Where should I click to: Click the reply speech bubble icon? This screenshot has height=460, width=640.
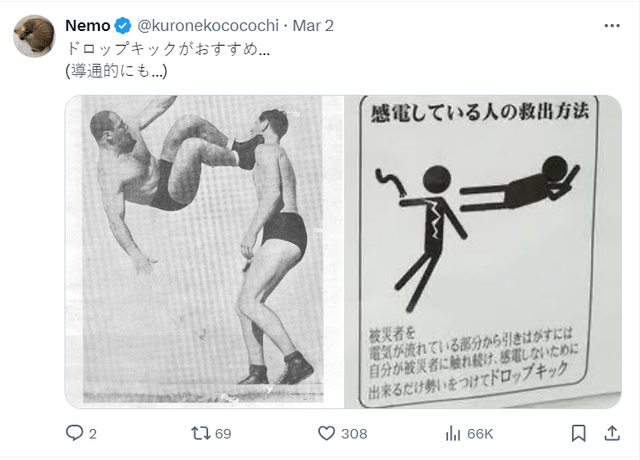[x=74, y=433]
